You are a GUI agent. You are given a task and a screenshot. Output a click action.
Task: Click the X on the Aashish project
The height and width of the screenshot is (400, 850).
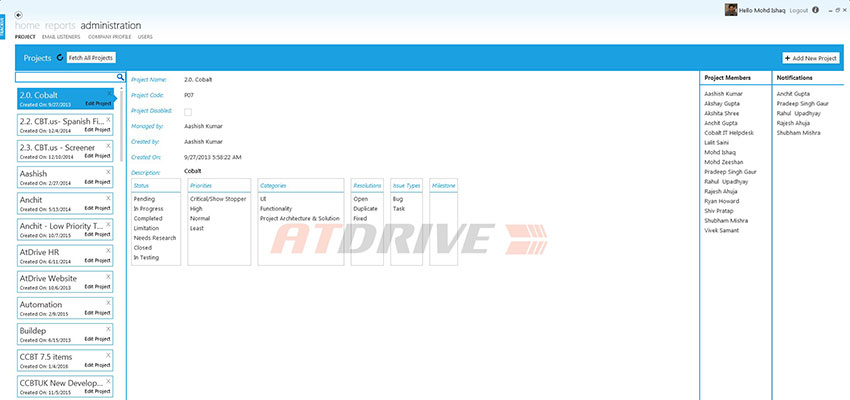click(108, 171)
